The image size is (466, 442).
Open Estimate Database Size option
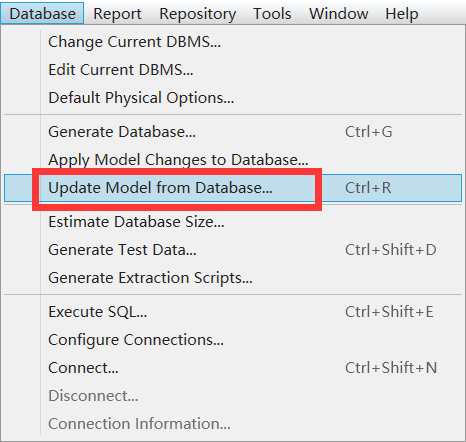(x=233, y=222)
